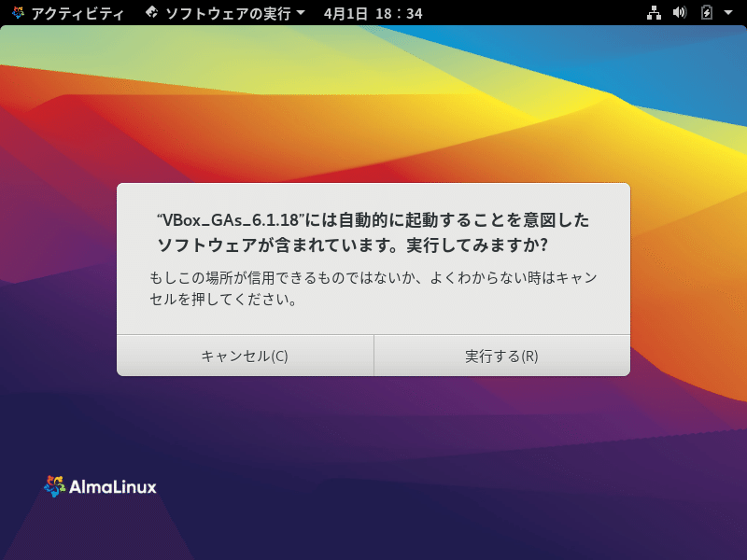Click the AlmaLinux logo icon in the top bar
This screenshot has width=747, height=560.
pos(18,12)
